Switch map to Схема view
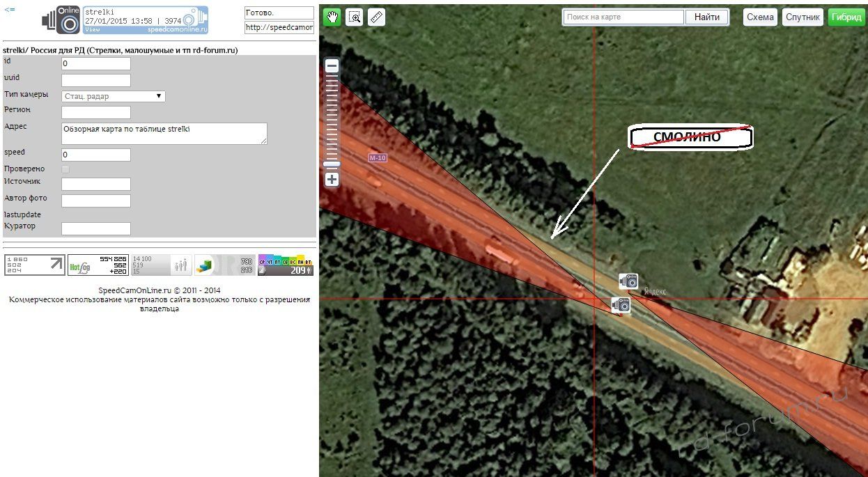This screenshot has height=477, width=868. coord(760,17)
